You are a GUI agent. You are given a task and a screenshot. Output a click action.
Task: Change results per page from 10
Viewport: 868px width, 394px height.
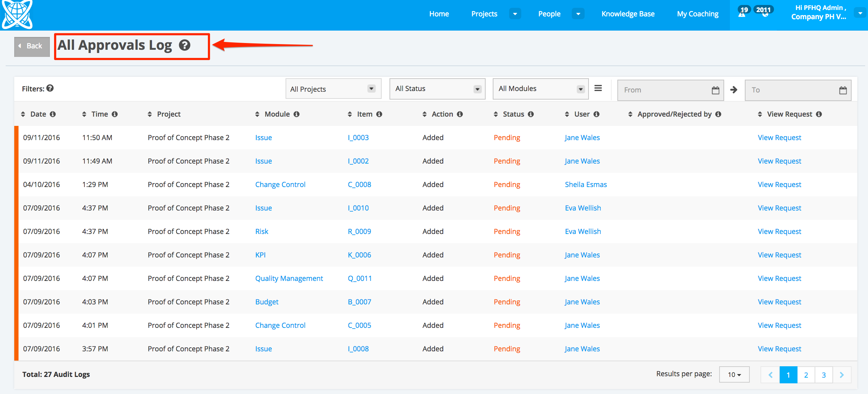[x=734, y=374]
